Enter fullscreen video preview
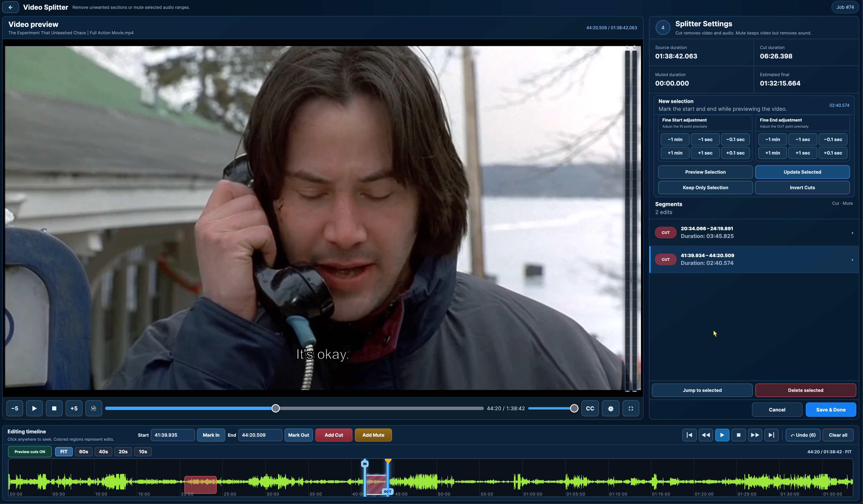This screenshot has width=863, height=504. 631,408
